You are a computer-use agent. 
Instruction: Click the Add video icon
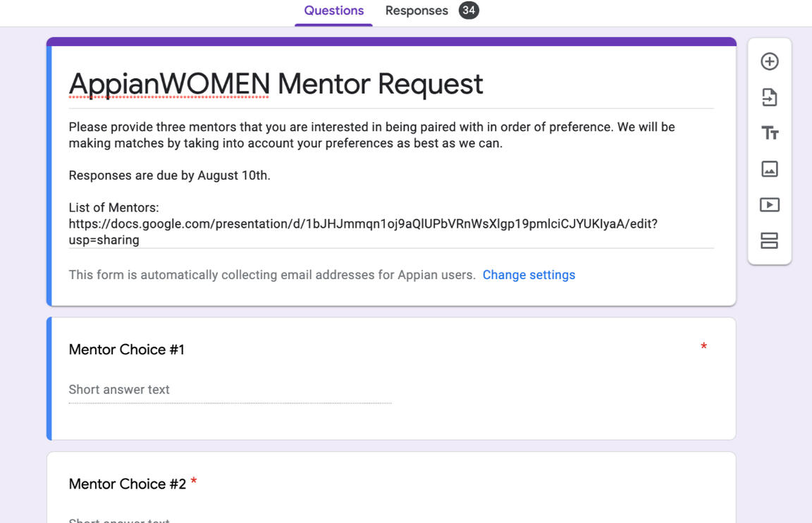pyautogui.click(x=769, y=205)
